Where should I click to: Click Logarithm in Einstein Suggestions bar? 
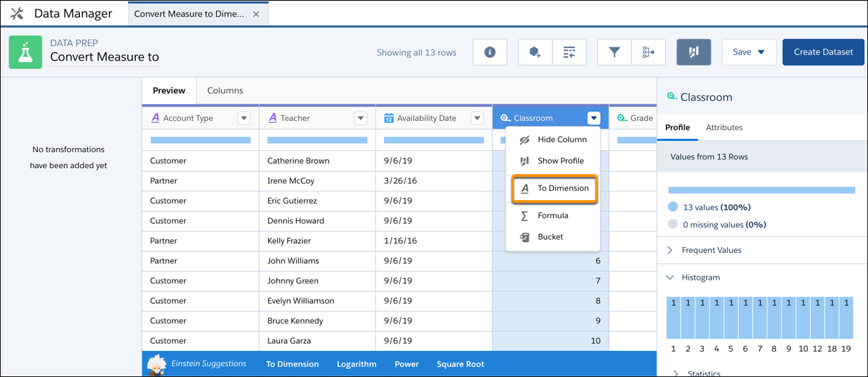point(357,364)
